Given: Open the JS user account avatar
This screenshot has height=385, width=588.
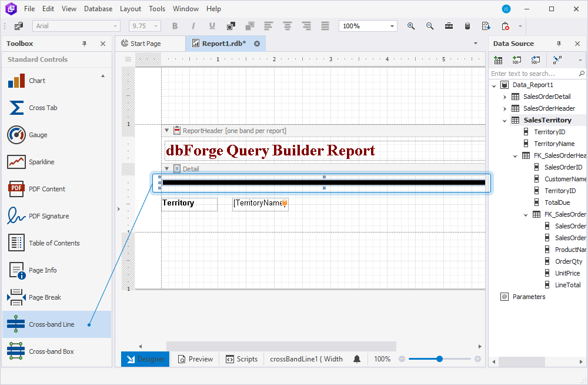Looking at the screenshot, I should pos(506,9).
